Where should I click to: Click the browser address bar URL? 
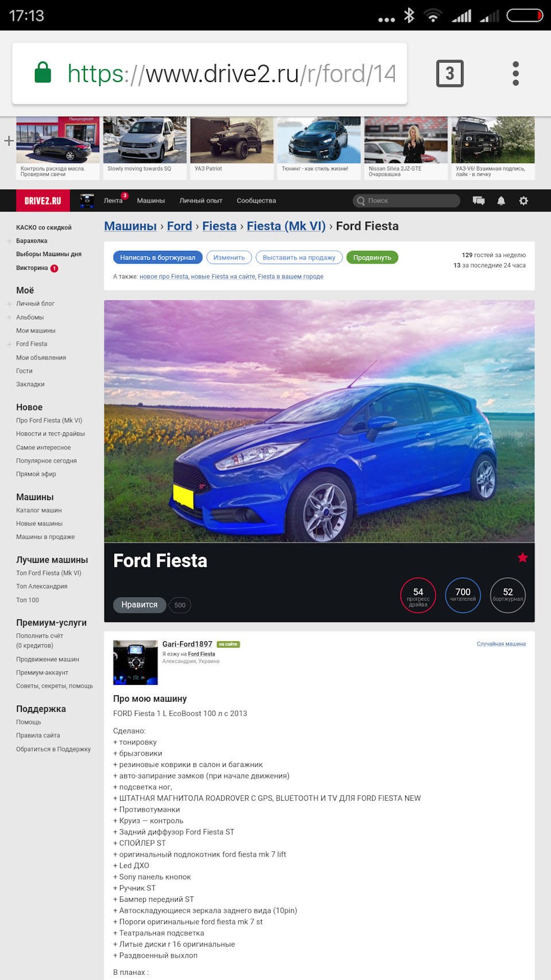(231, 73)
